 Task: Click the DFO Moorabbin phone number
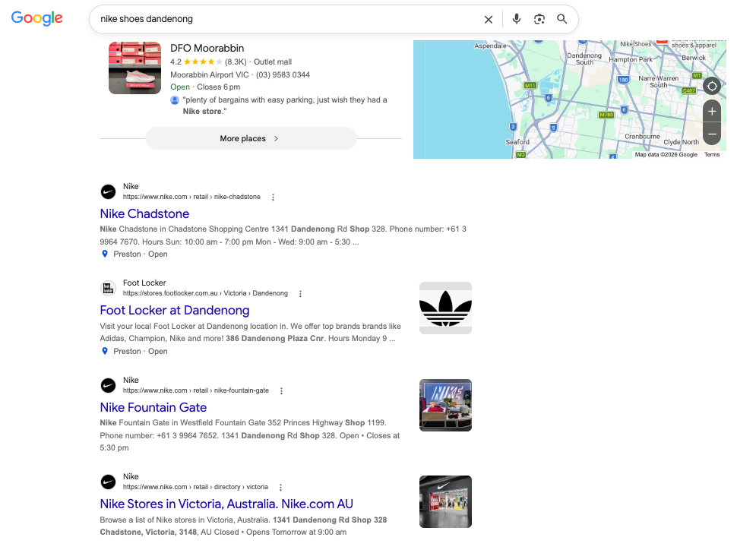[283, 74]
